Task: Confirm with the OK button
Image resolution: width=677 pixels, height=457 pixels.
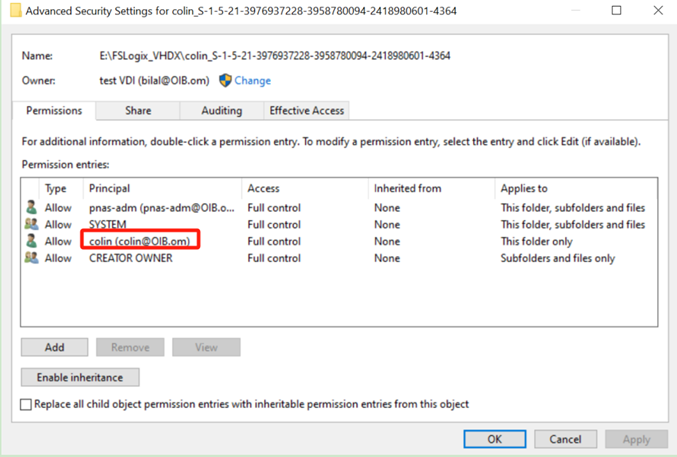Action: pyautogui.click(x=494, y=439)
